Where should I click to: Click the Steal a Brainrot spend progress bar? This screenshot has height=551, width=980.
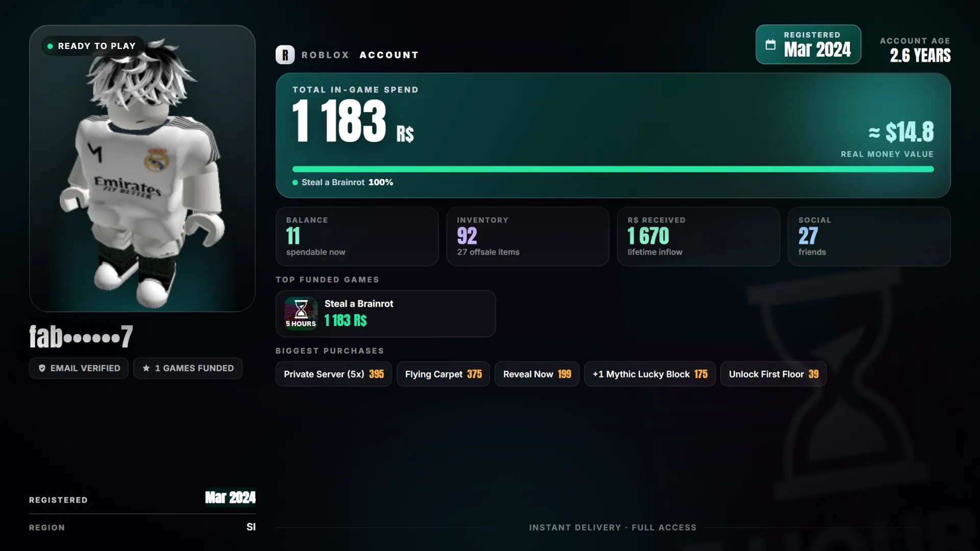point(613,169)
